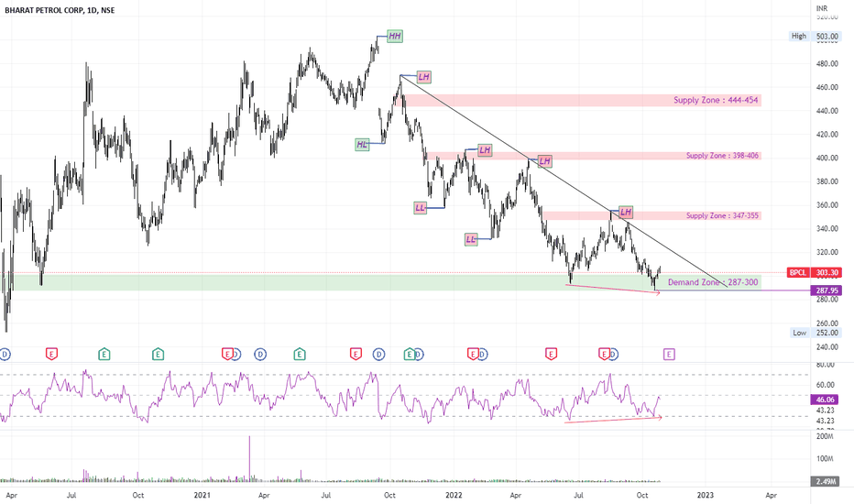Viewport: 854px width, 504px height.
Task: Click Supply Zone : 444-454 label
Action: 716,100
